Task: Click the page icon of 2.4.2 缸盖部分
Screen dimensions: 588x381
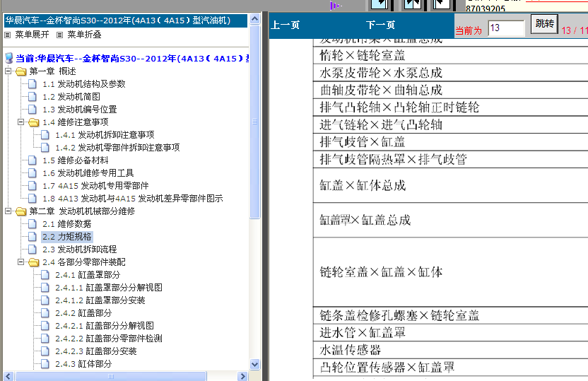Action: pos(45,314)
